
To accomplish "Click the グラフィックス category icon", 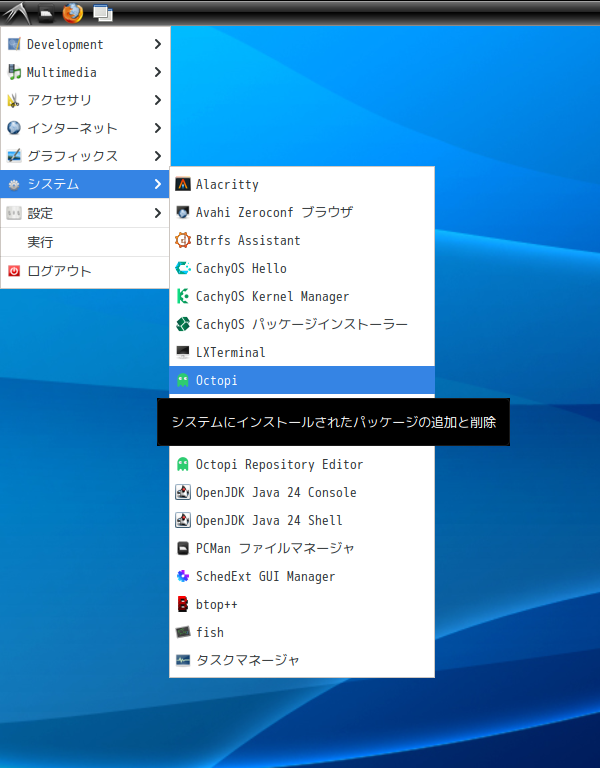I will 14,156.
